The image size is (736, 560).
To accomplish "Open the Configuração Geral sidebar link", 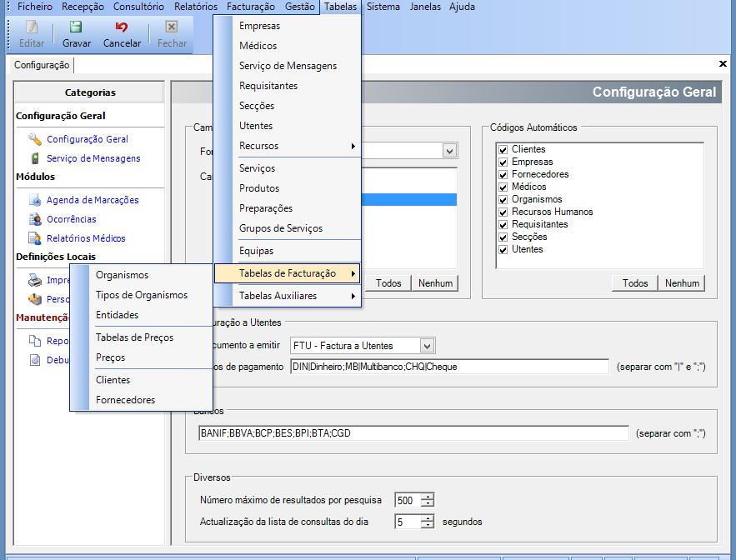I will click(88, 139).
